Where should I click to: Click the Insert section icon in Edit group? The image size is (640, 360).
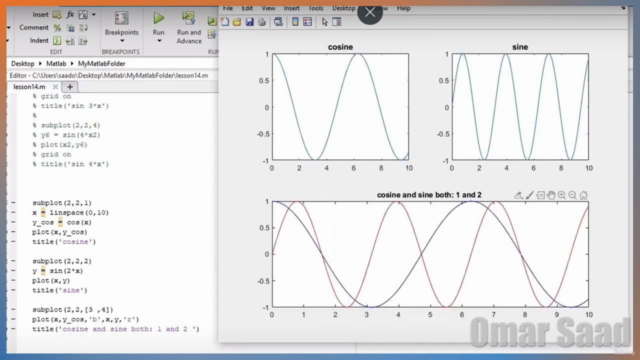[57, 15]
